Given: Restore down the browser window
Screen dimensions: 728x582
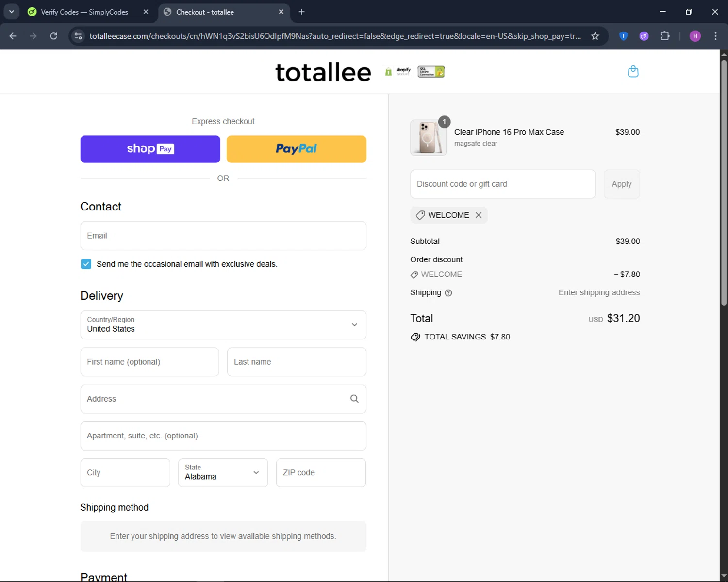Looking at the screenshot, I should (x=689, y=12).
